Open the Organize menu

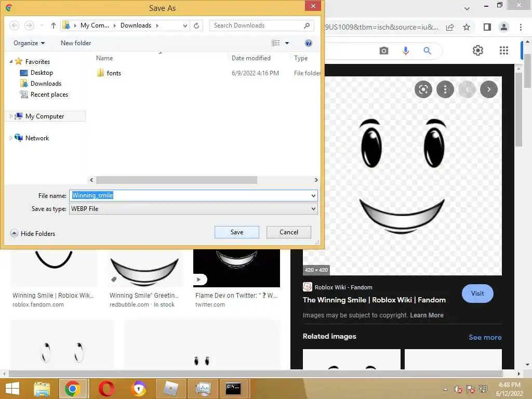[x=29, y=43]
